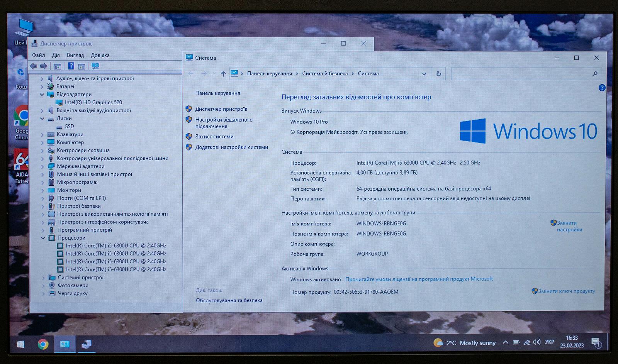Click the Клавіатури keyboard icon
618x364 pixels.
pos(51,134)
